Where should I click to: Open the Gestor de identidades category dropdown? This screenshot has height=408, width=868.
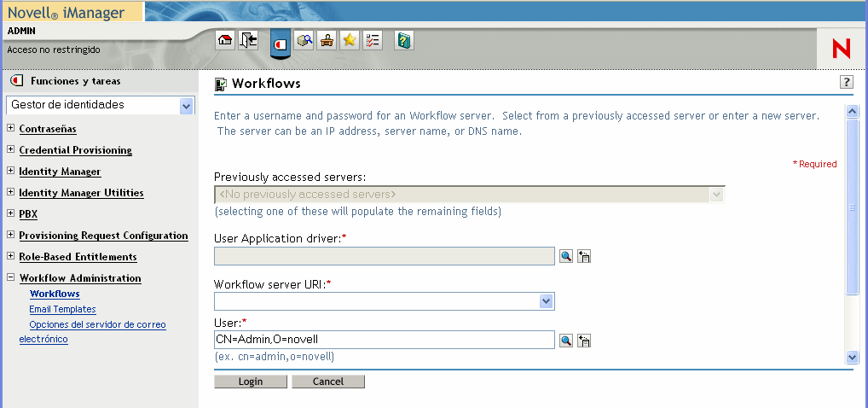[186, 105]
